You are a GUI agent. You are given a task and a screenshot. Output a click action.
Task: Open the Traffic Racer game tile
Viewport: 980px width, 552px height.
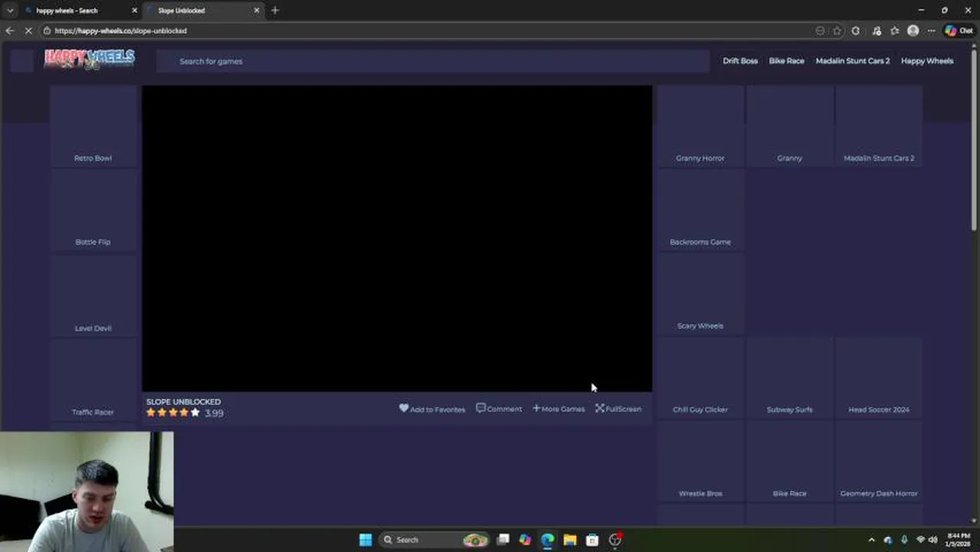[x=94, y=379]
